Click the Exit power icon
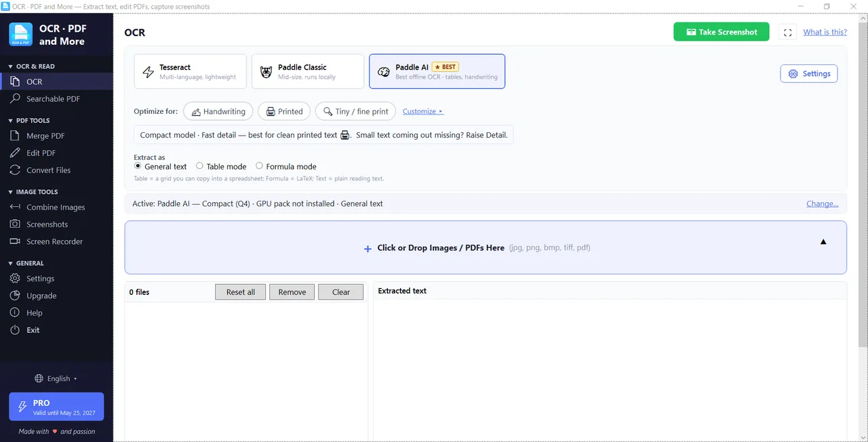Screen dimensions: 868x442 click(x=16, y=330)
